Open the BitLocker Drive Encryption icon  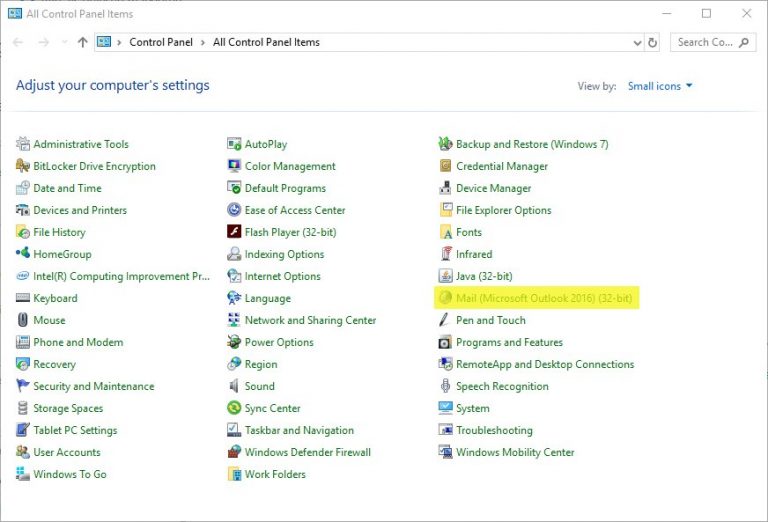[23, 166]
